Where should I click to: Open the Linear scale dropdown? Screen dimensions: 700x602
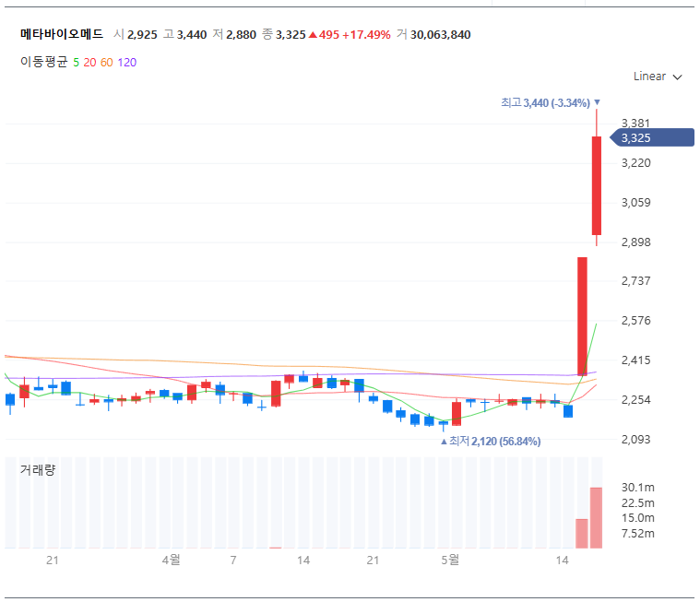658,77
